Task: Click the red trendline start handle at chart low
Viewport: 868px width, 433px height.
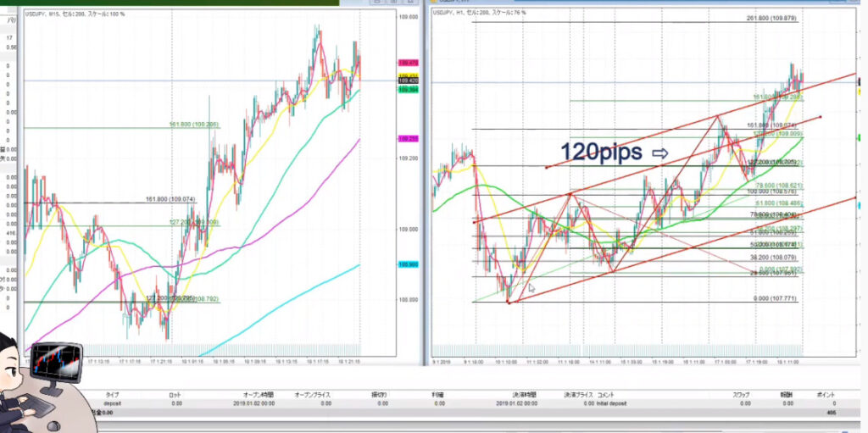Action: [509, 302]
